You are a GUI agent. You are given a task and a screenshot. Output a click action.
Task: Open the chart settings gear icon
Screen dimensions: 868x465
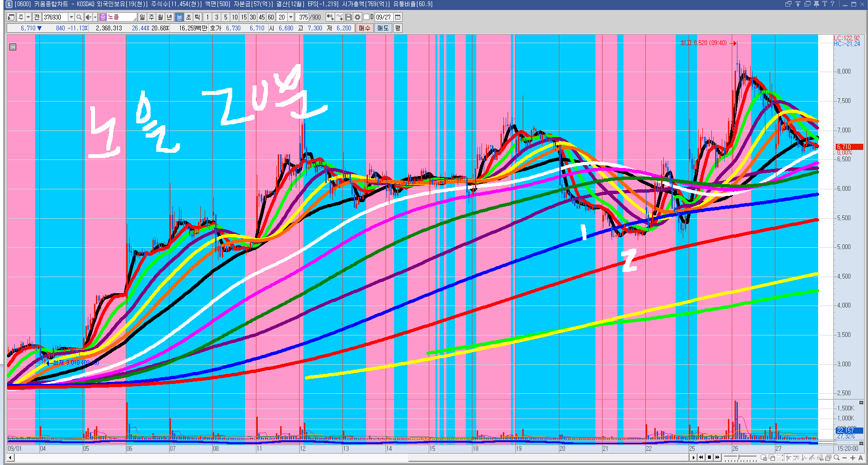coord(358,17)
